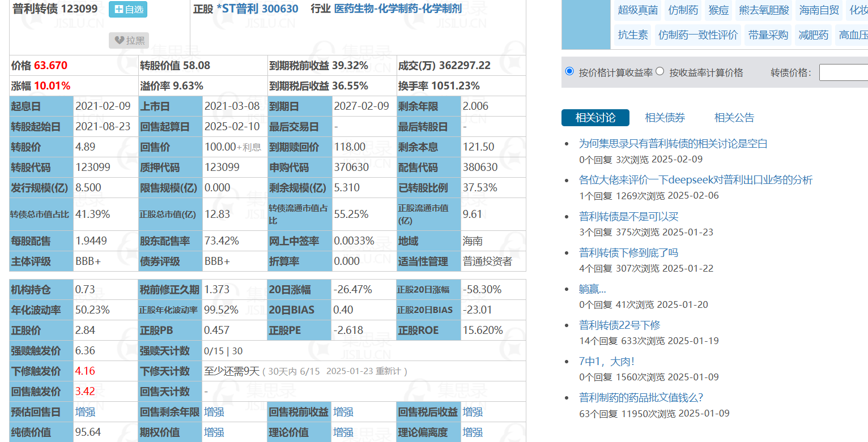Click the 到期日 date 2027-02-09

click(x=361, y=106)
